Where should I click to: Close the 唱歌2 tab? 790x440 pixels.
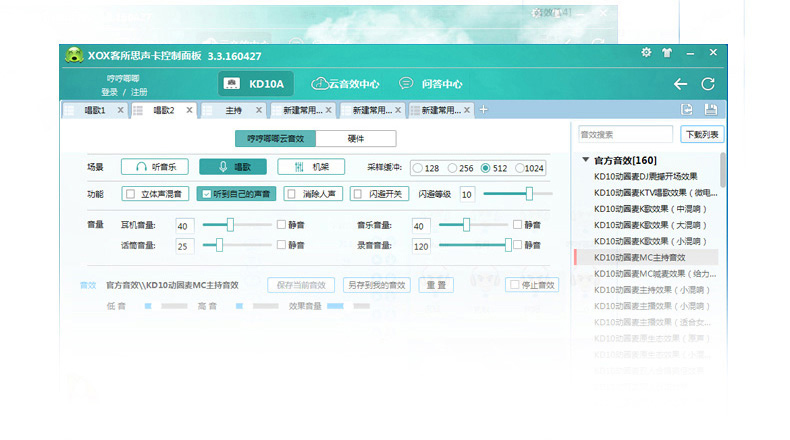coord(189,110)
